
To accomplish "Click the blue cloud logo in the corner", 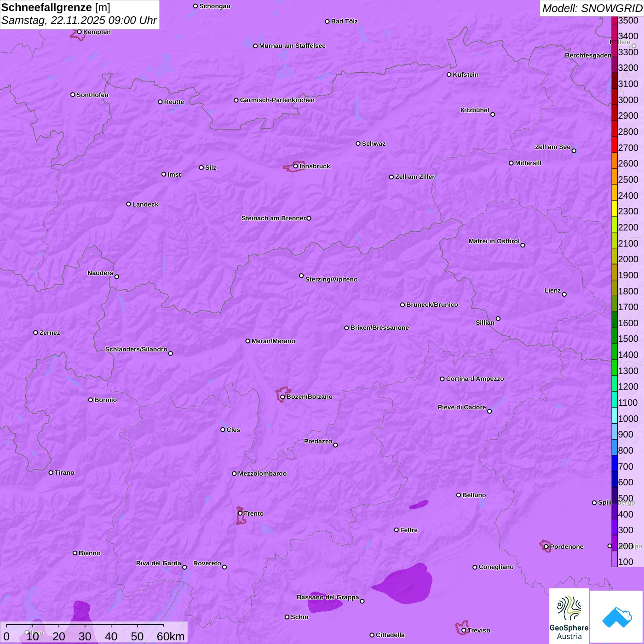I will pos(616,617).
